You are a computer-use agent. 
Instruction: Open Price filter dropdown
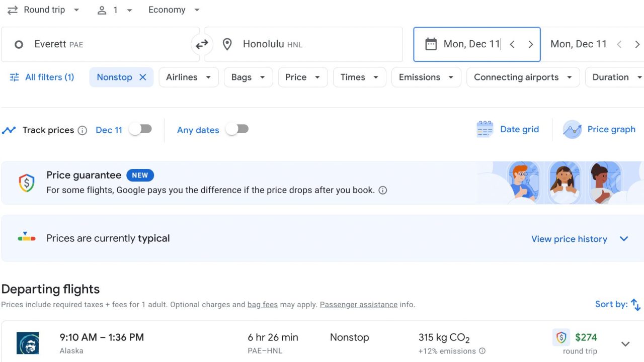click(x=303, y=77)
